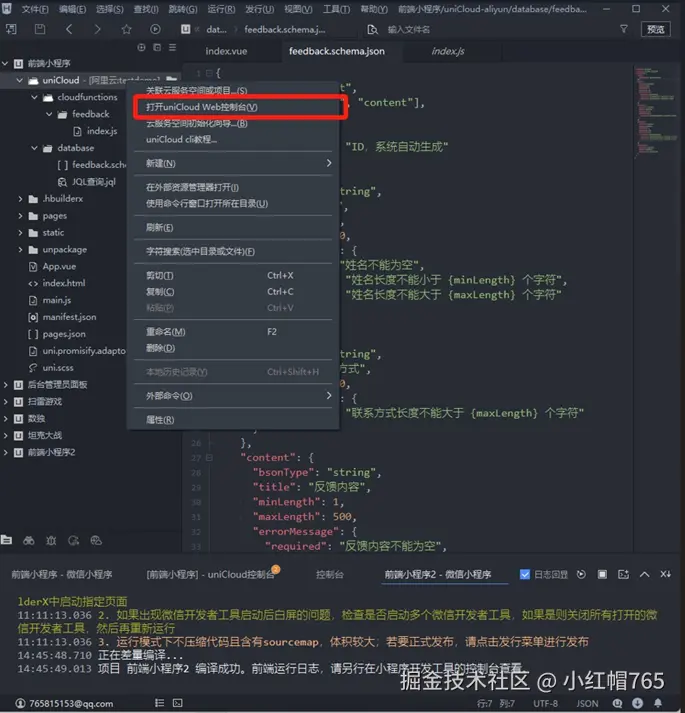Select the JSON language mode in status bar
Screen dimensions: 685x713
(x=587, y=703)
